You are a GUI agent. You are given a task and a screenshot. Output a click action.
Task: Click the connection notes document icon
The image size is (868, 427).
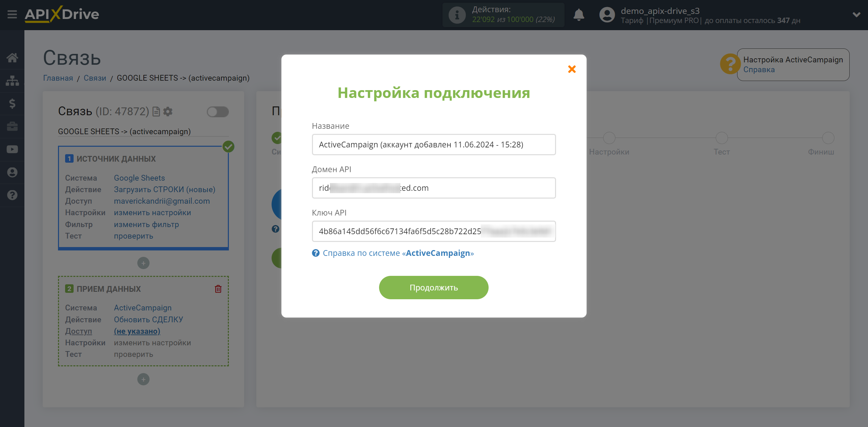tap(156, 111)
